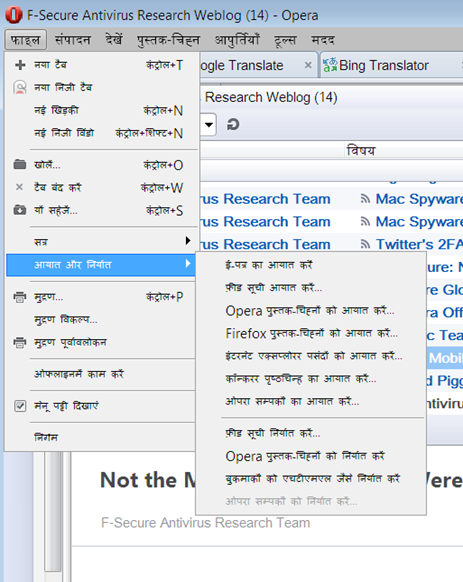Viewport: 463px width, 582px height.
Task: Click the printer icon beside मुद्रण...
Action: point(20,297)
